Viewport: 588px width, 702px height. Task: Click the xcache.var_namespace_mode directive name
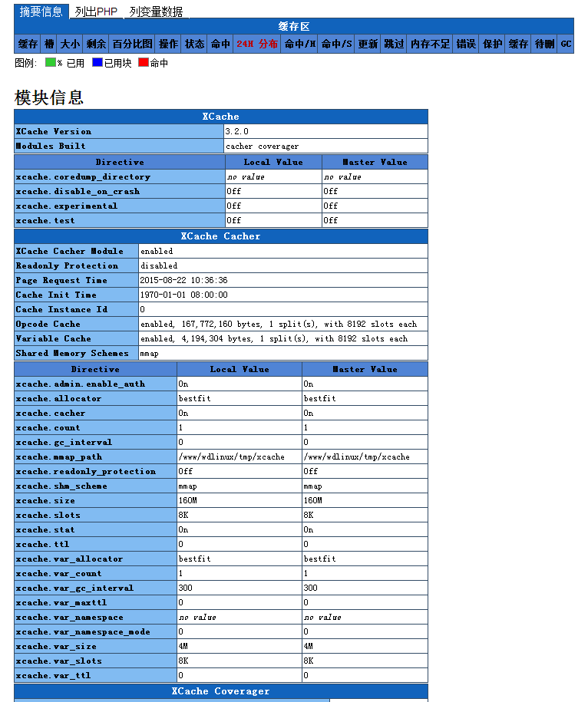coord(83,631)
